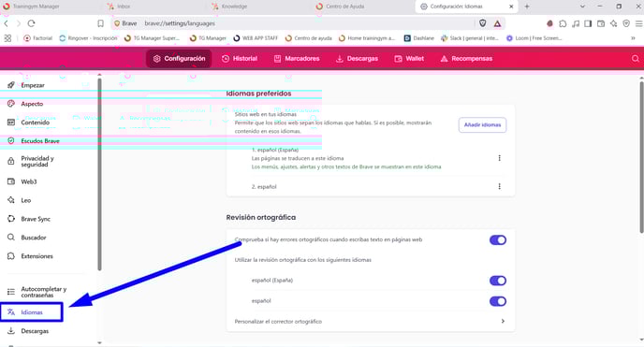644x347 pixels.
Task: Select Idiomas in the settings sidebar
Action: click(x=31, y=312)
